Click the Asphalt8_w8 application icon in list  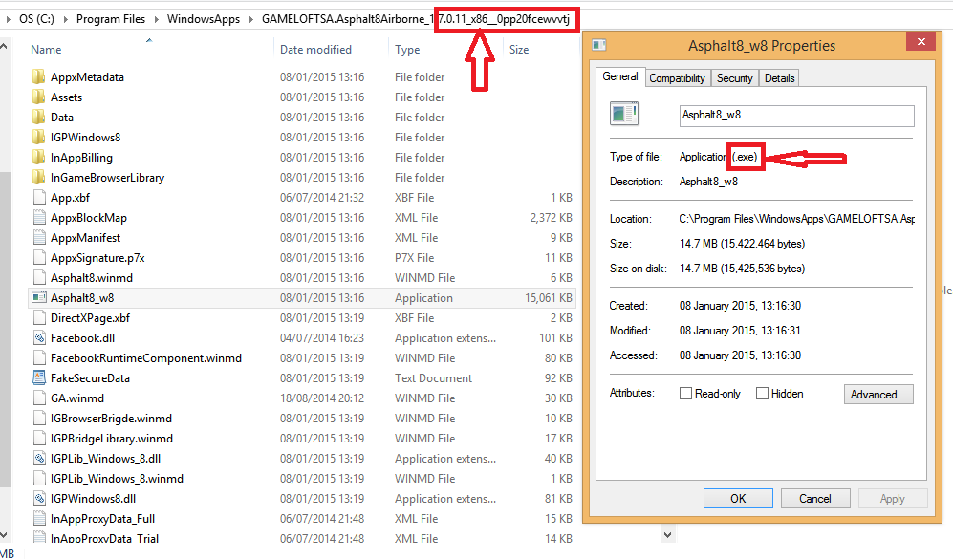39,297
